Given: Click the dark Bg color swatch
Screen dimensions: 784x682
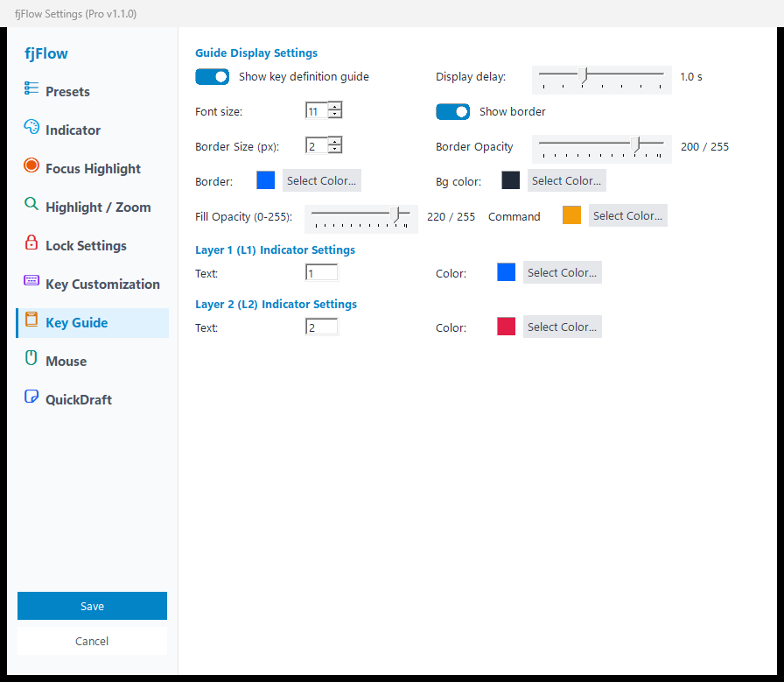Looking at the screenshot, I should [510, 180].
